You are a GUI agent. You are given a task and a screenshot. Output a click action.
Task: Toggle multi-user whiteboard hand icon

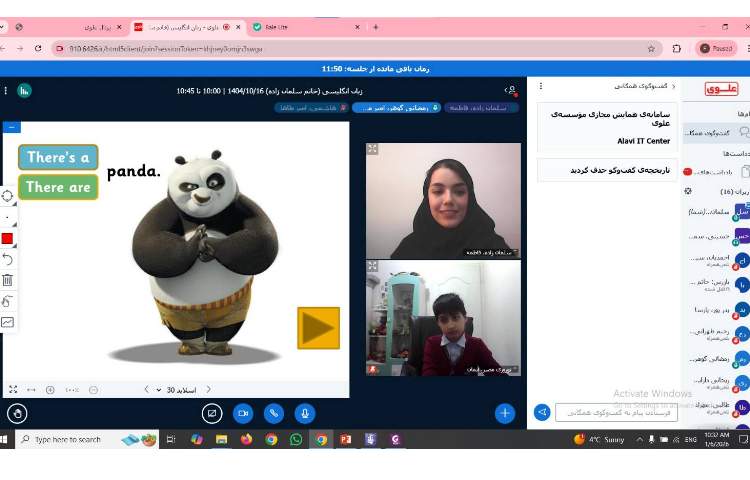[8, 301]
